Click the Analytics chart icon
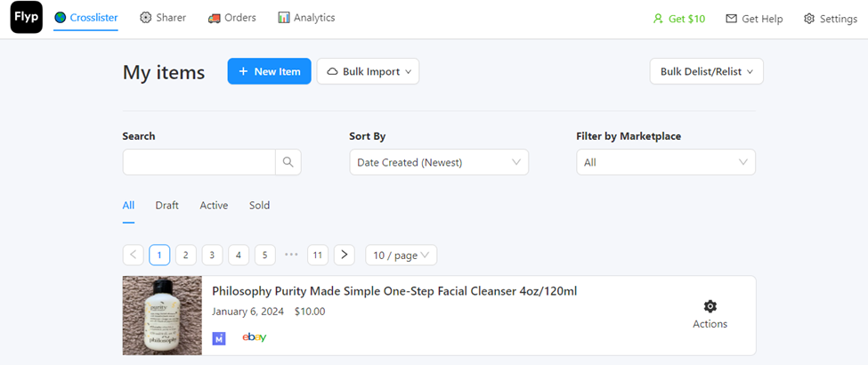 point(284,18)
